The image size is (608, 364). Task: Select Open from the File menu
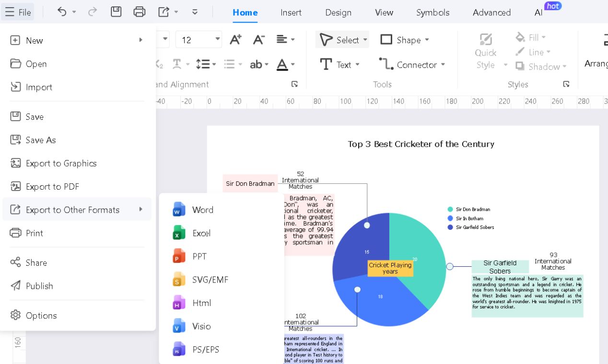[78, 64]
